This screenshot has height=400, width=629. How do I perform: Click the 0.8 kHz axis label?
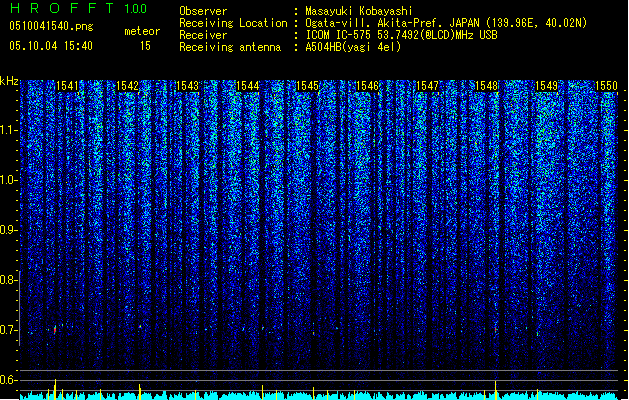pos(7,280)
